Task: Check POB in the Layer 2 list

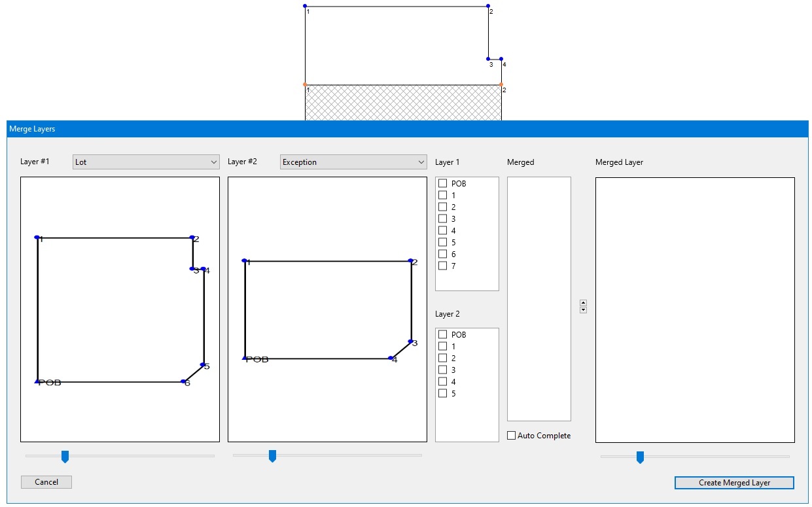Action: point(443,335)
